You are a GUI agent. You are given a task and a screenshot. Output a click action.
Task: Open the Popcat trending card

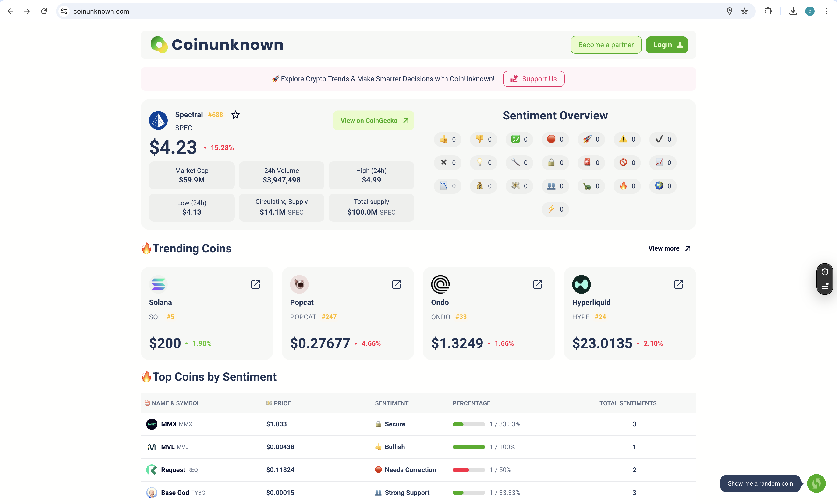click(x=348, y=313)
